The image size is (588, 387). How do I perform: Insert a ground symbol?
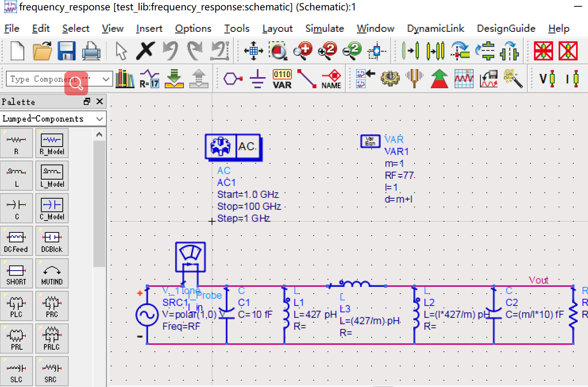[257, 79]
